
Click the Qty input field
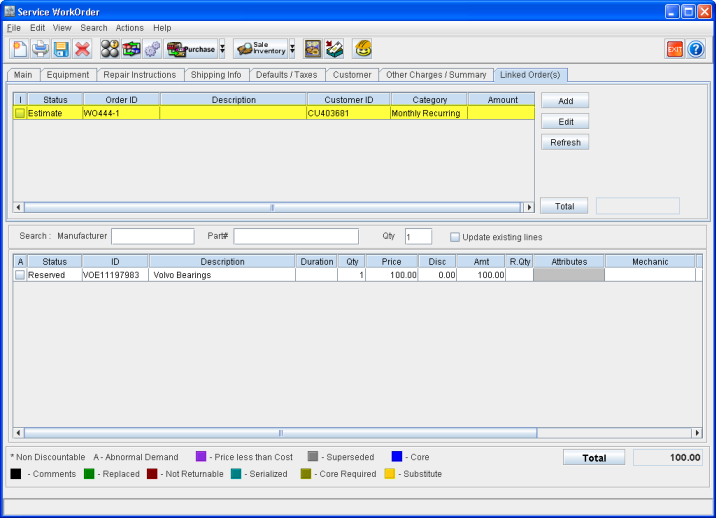point(418,236)
